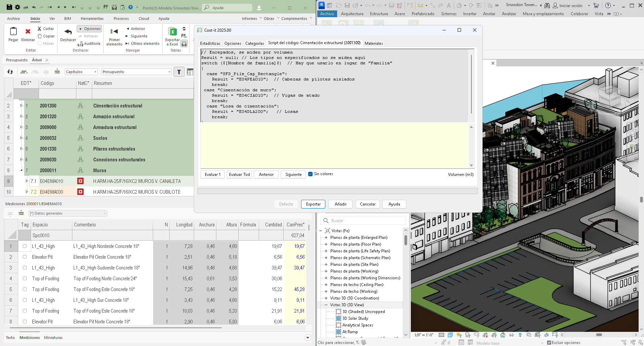Open the Capítulos dropdown

[81, 71]
